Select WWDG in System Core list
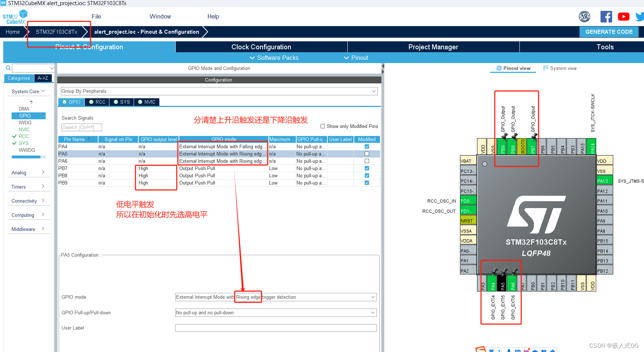 tap(27, 150)
